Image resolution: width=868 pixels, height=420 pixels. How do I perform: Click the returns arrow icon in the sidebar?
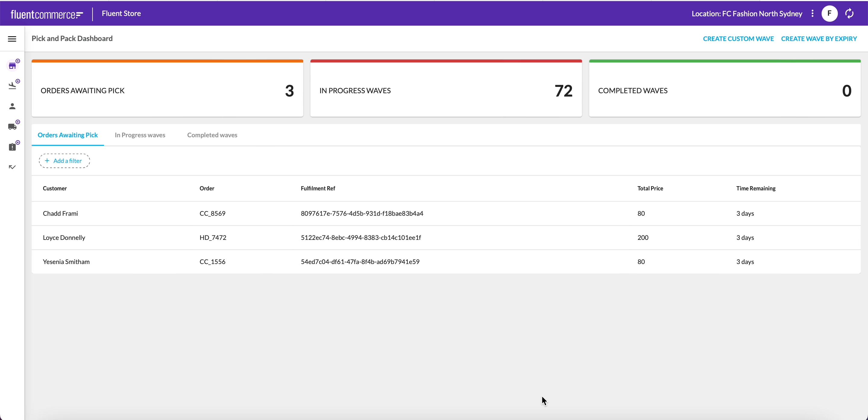[x=12, y=167]
